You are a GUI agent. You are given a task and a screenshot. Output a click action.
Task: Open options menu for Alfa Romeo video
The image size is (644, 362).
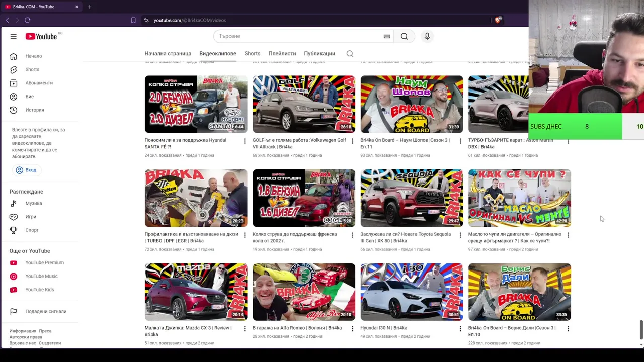[352, 329]
